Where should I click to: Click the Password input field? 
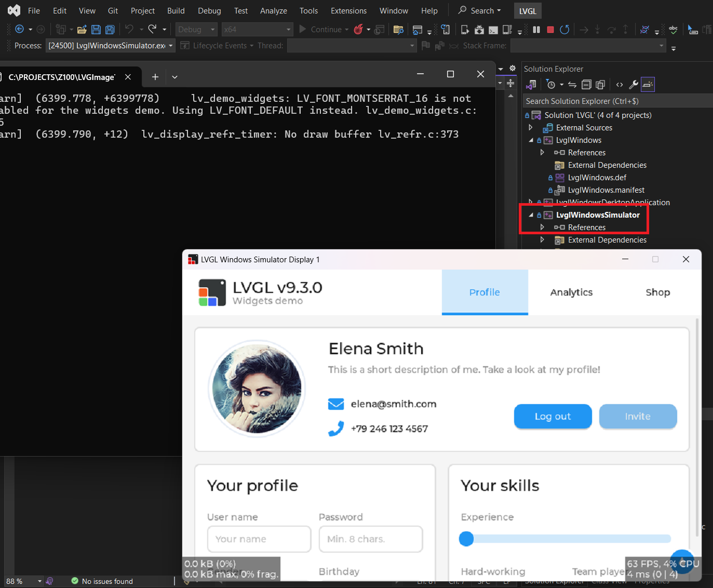click(371, 539)
